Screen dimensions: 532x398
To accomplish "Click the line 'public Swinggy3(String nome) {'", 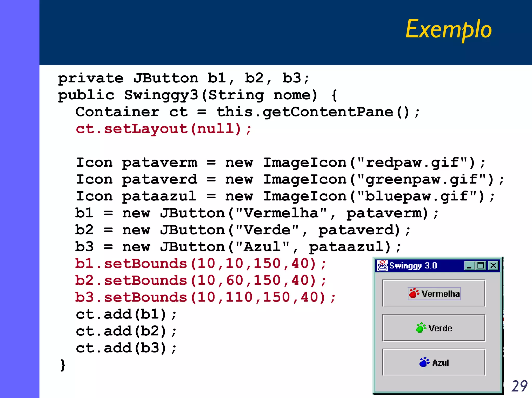I will pos(198,95).
